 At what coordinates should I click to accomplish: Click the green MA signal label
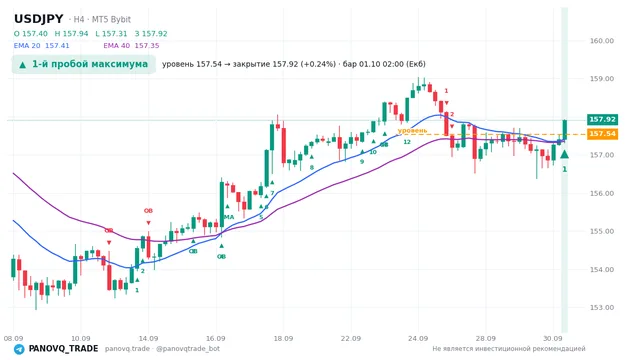(x=229, y=217)
